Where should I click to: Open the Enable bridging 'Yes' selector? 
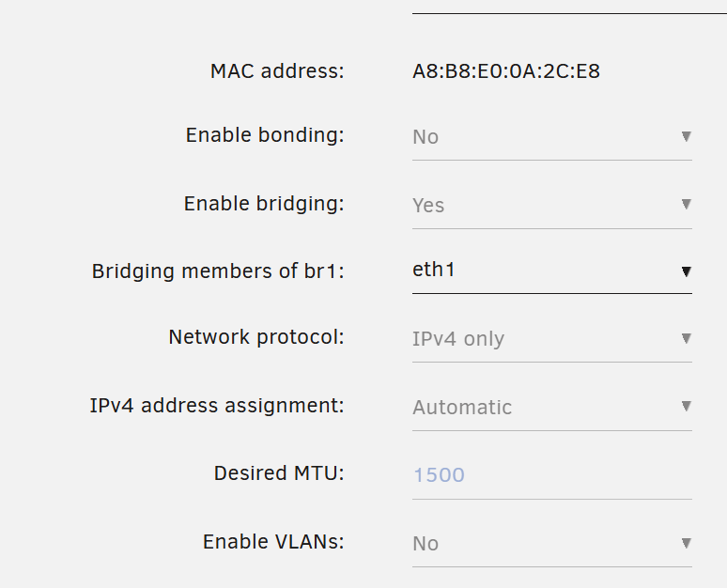[551, 206]
